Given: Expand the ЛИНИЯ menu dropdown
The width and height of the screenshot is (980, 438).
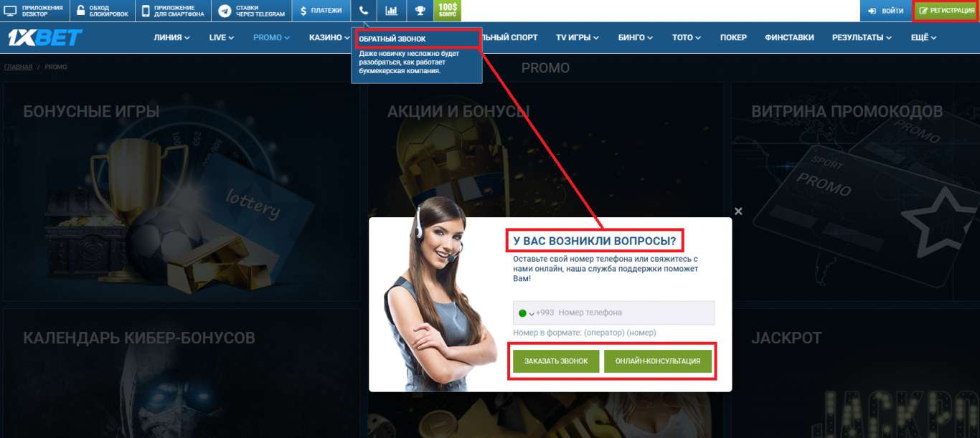Looking at the screenshot, I should point(171,37).
